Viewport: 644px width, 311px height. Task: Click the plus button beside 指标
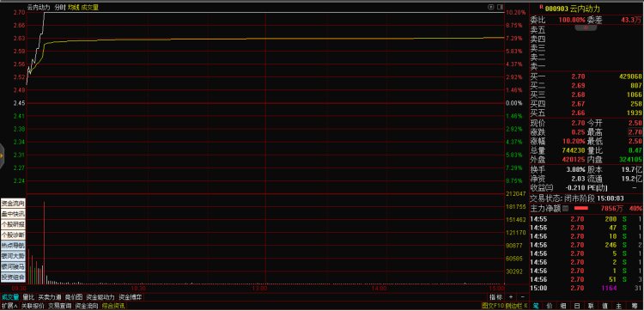511,296
